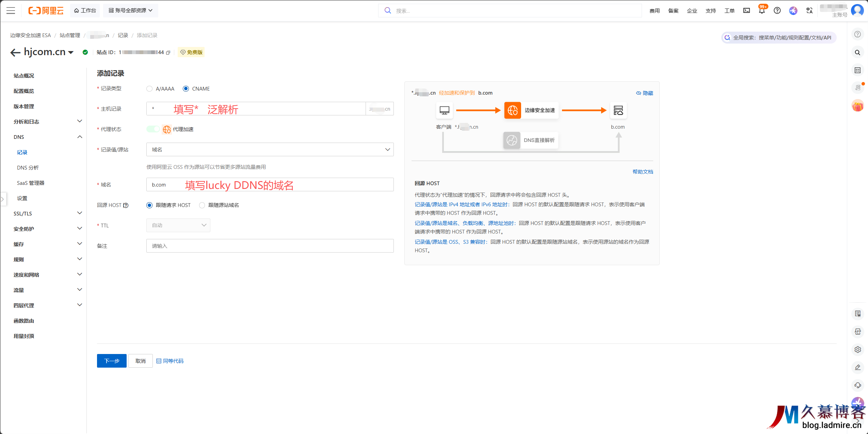This screenshot has height=434, width=868.
Task: Select 跟随源站域名 radio option
Action: [202, 205]
